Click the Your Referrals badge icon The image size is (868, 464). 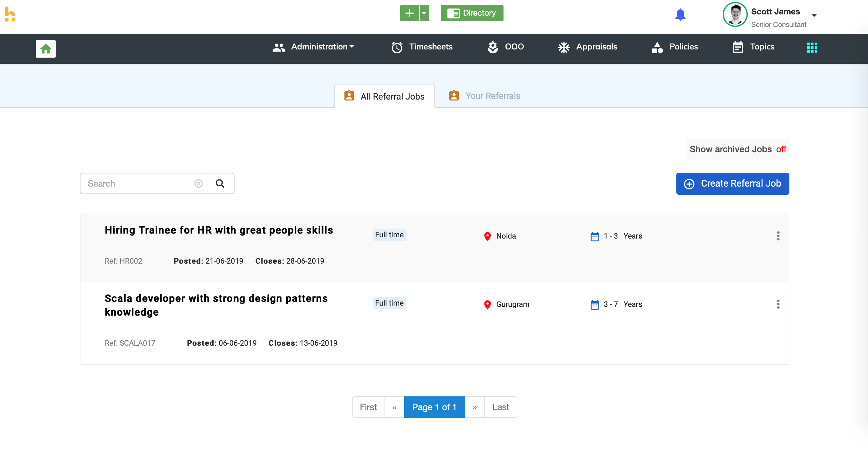[x=454, y=96]
